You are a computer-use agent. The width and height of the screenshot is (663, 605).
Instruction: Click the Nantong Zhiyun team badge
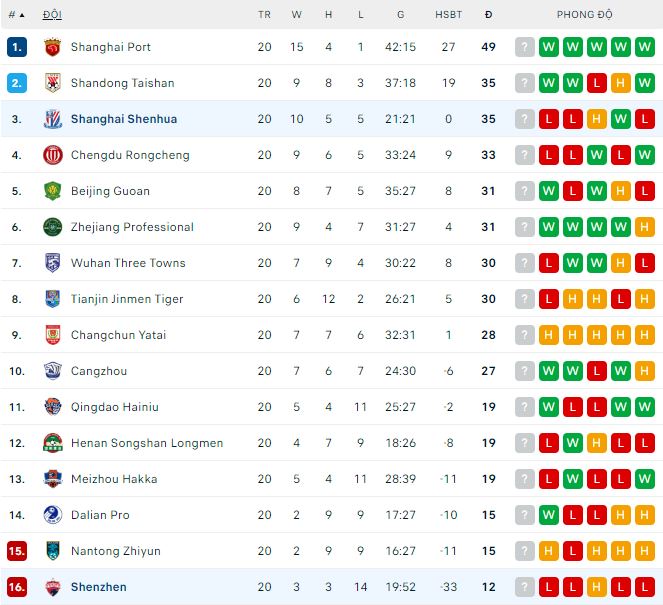pyautogui.click(x=53, y=551)
